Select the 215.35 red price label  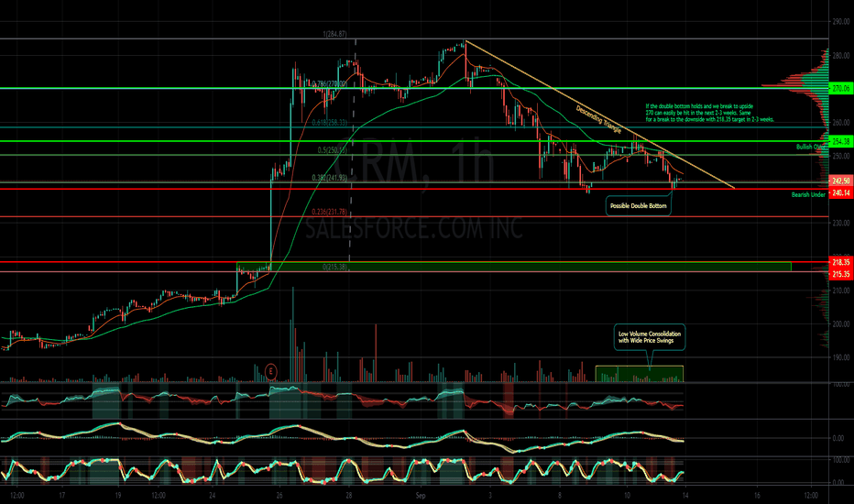841,274
